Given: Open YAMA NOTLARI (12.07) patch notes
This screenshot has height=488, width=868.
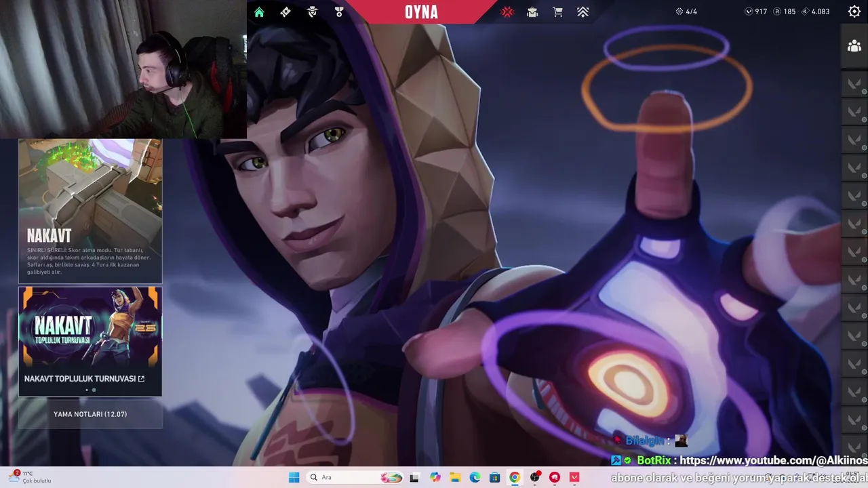Looking at the screenshot, I should [x=90, y=414].
